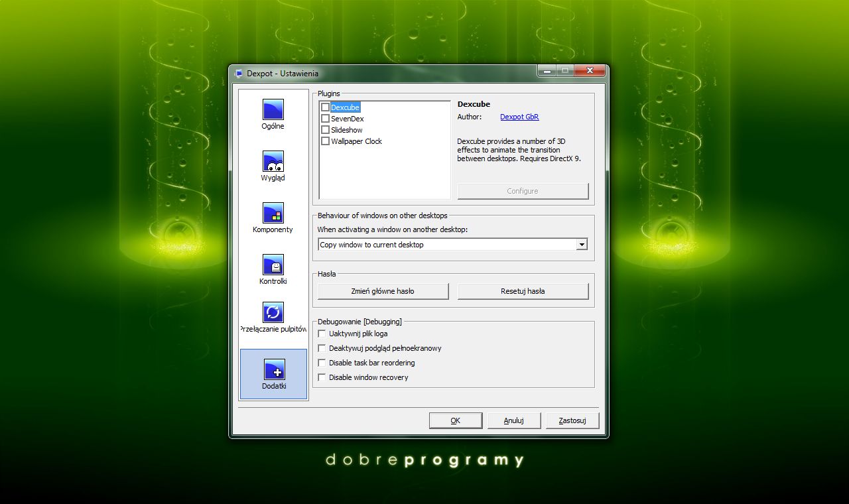The width and height of the screenshot is (849, 504).
Task: Tick Uaktywnij plik loga checkbox
Action: pos(322,334)
